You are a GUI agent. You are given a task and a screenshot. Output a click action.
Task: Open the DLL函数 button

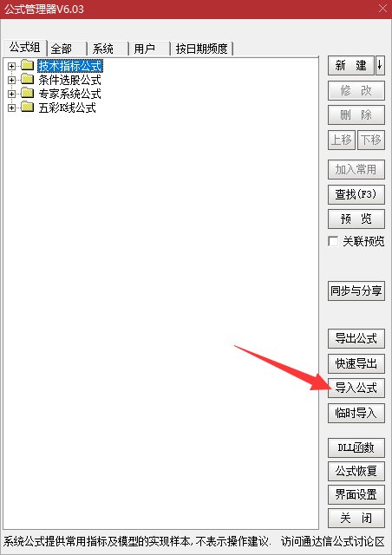coord(356,447)
